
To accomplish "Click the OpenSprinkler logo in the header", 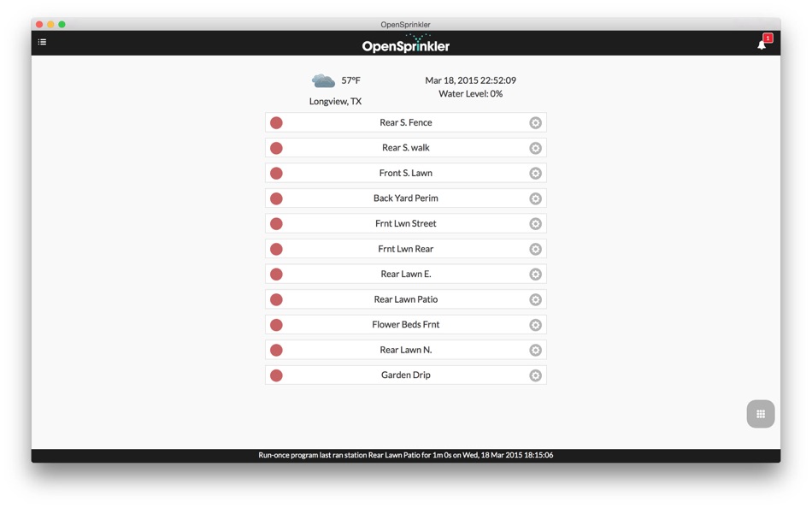I will point(405,44).
